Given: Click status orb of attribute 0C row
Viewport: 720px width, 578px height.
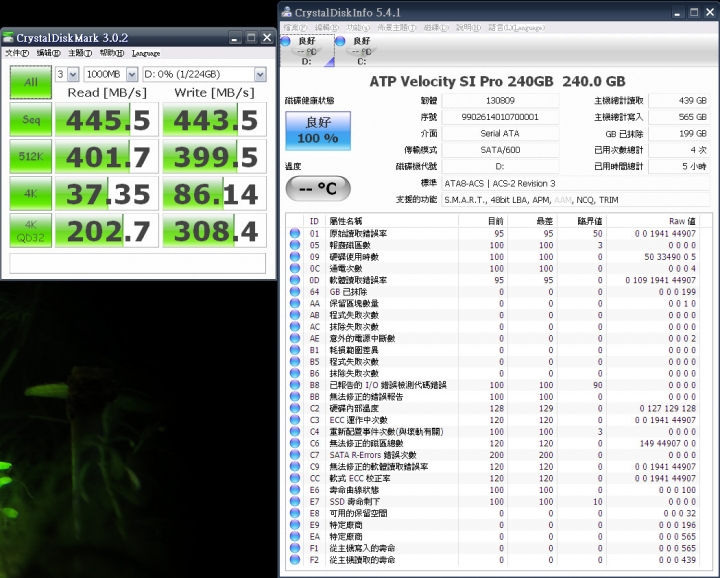Looking at the screenshot, I should [x=295, y=268].
